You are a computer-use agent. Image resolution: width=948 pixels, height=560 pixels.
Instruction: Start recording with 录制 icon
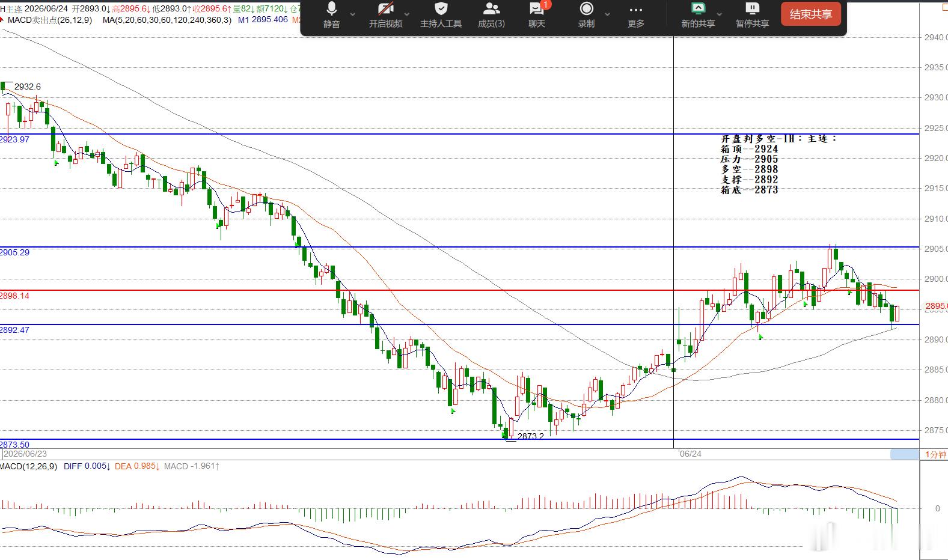coord(586,16)
